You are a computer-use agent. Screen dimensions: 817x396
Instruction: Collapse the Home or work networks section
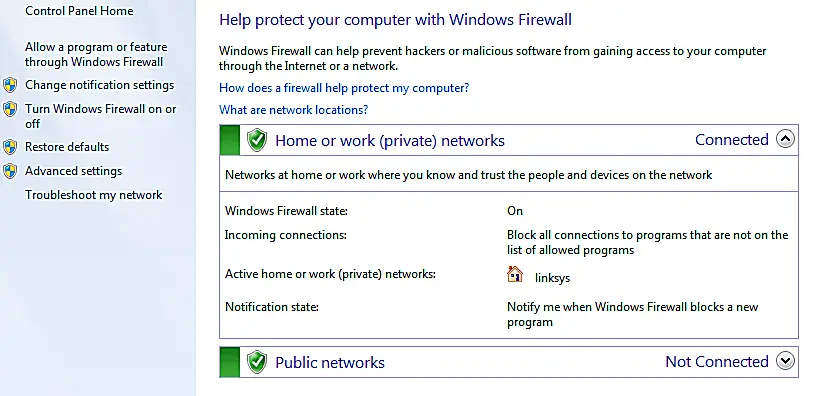785,139
